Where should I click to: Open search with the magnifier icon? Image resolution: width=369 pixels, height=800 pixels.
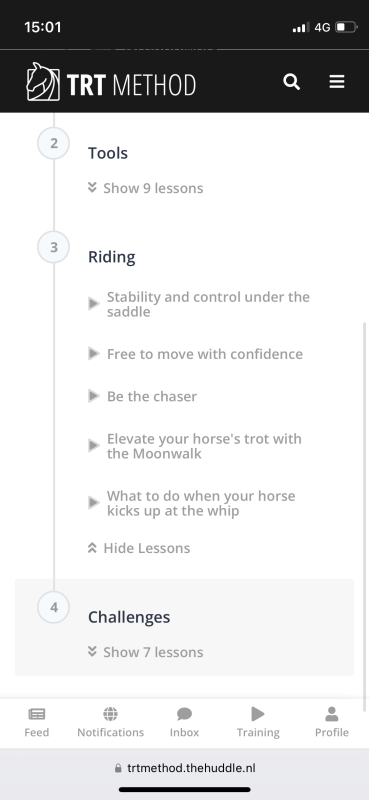[291, 82]
